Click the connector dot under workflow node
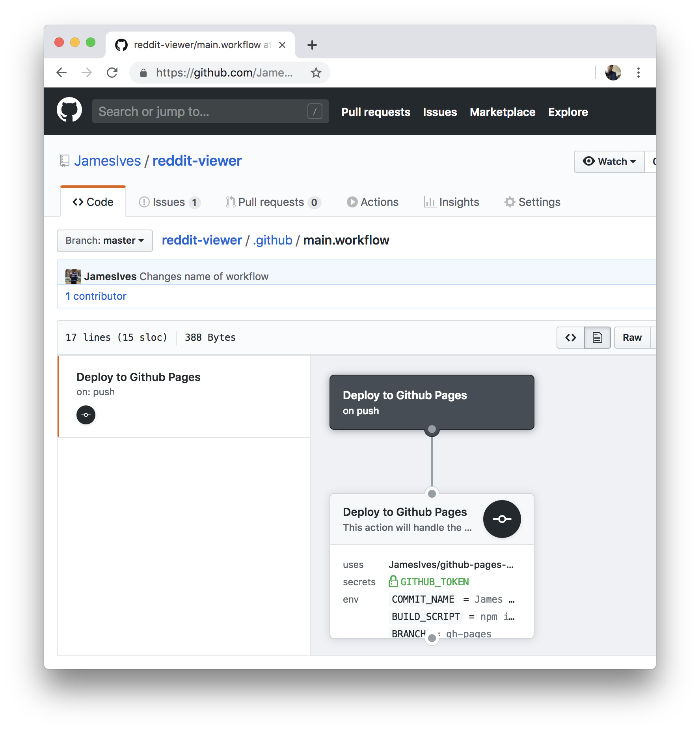The image size is (700, 732). pos(432,429)
